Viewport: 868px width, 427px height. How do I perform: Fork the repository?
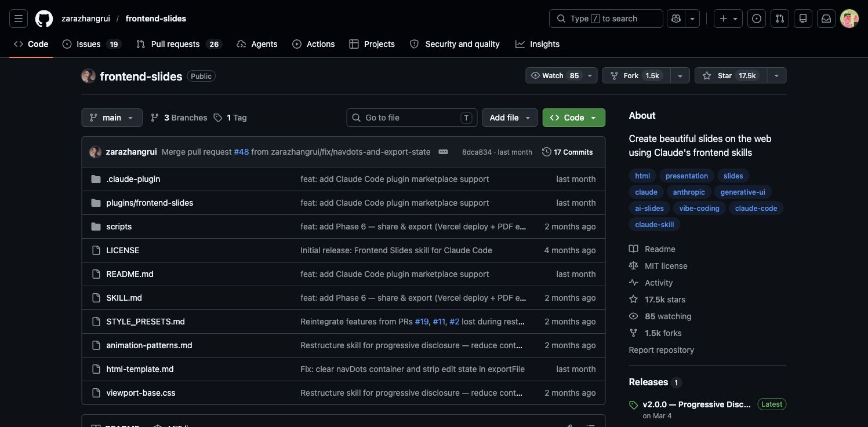637,76
